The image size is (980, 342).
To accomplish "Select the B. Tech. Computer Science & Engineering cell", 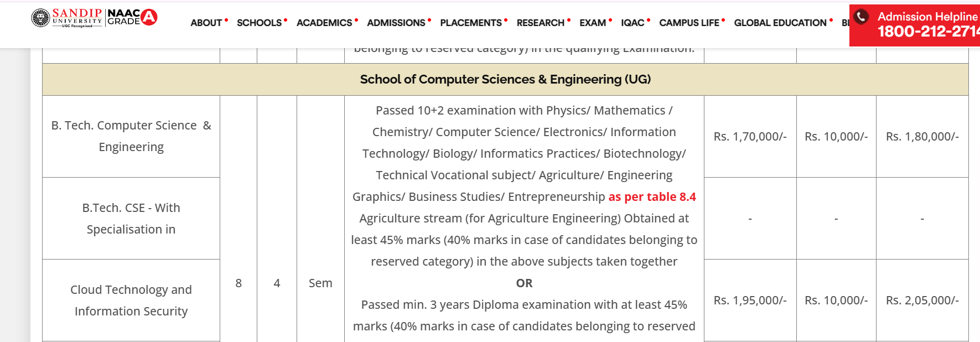I will pyautogui.click(x=131, y=136).
